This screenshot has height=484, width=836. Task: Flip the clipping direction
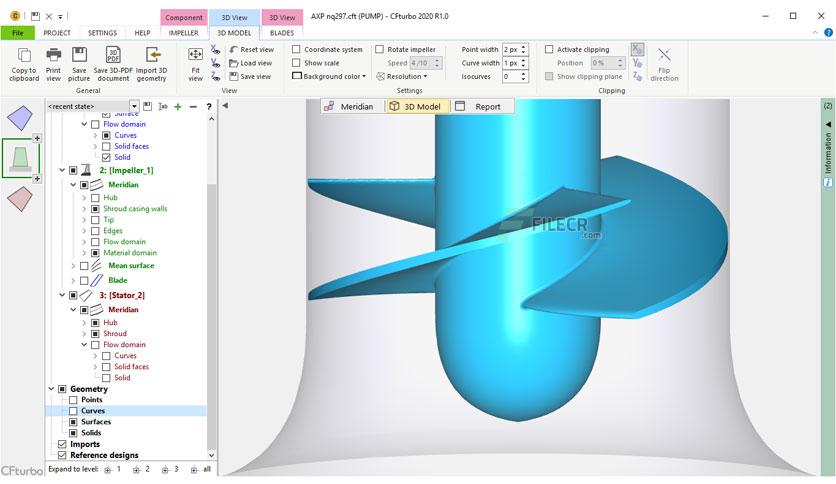click(x=664, y=64)
